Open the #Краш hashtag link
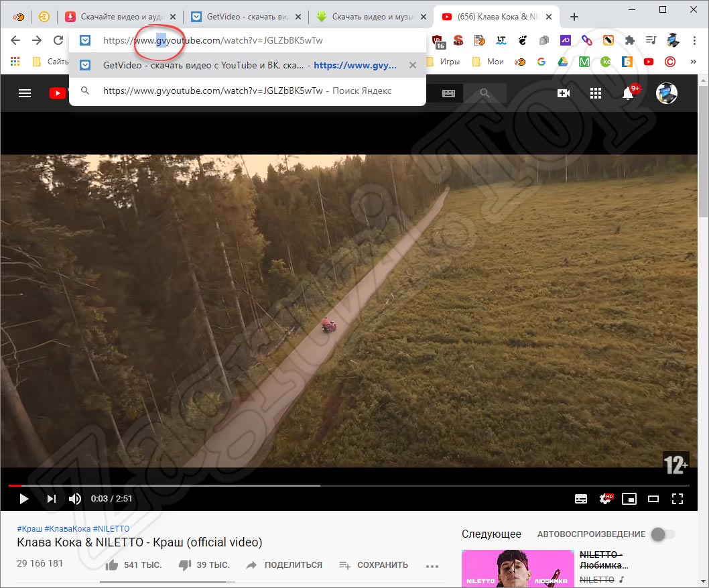This screenshot has width=709, height=588. (x=29, y=529)
